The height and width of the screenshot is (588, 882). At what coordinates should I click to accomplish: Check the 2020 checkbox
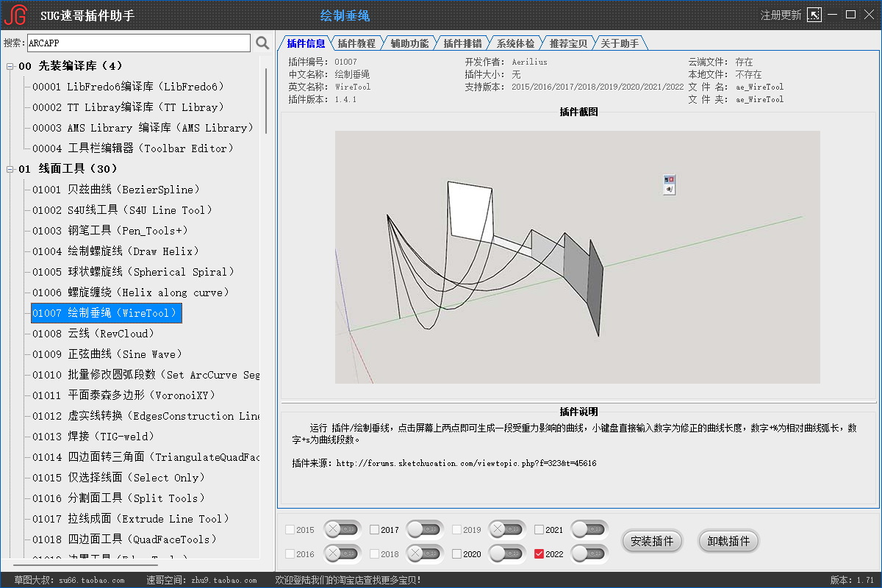click(x=457, y=554)
